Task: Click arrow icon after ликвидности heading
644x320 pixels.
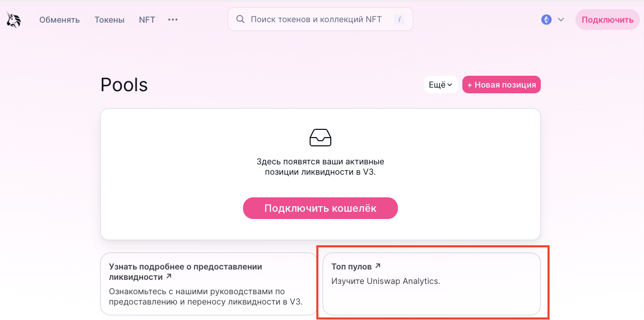Action: click(x=169, y=277)
